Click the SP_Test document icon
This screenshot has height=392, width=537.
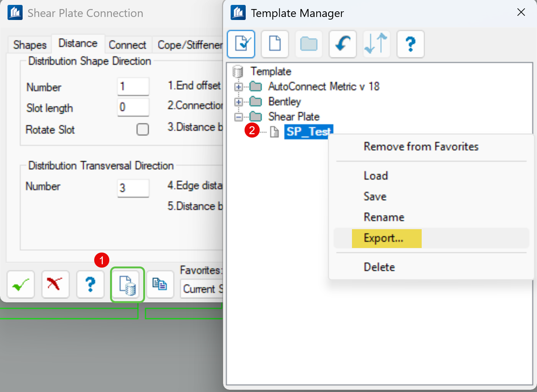(x=275, y=132)
